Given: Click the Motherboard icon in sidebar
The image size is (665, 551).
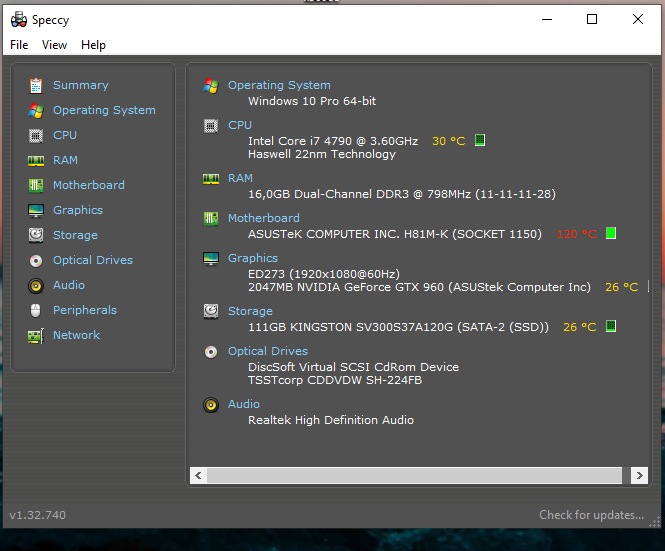Looking at the screenshot, I should (x=36, y=185).
